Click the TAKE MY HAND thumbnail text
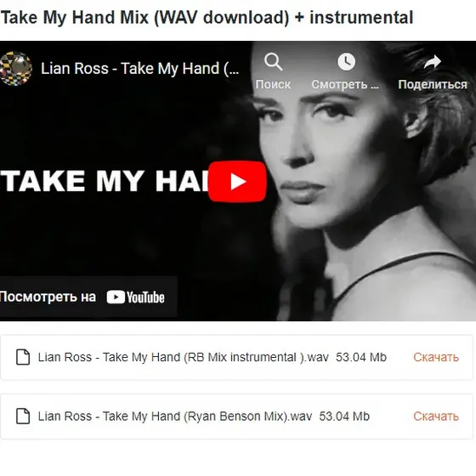The height and width of the screenshot is (476, 476). point(105,181)
